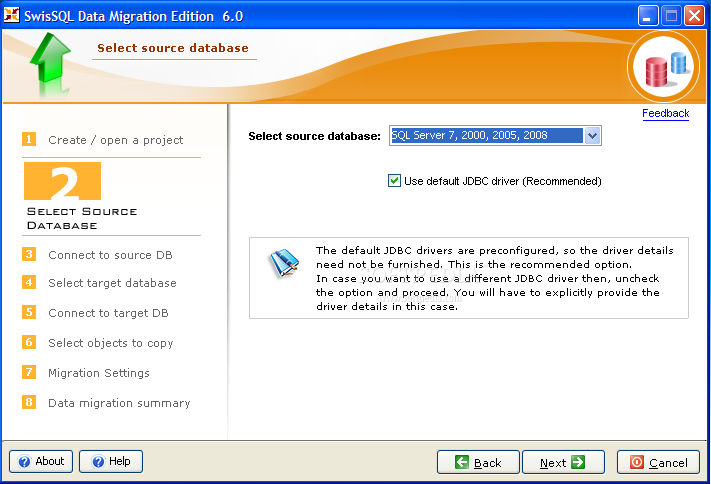The width and height of the screenshot is (711, 484).
Task: Go to Migration Settings step
Action: point(99,373)
